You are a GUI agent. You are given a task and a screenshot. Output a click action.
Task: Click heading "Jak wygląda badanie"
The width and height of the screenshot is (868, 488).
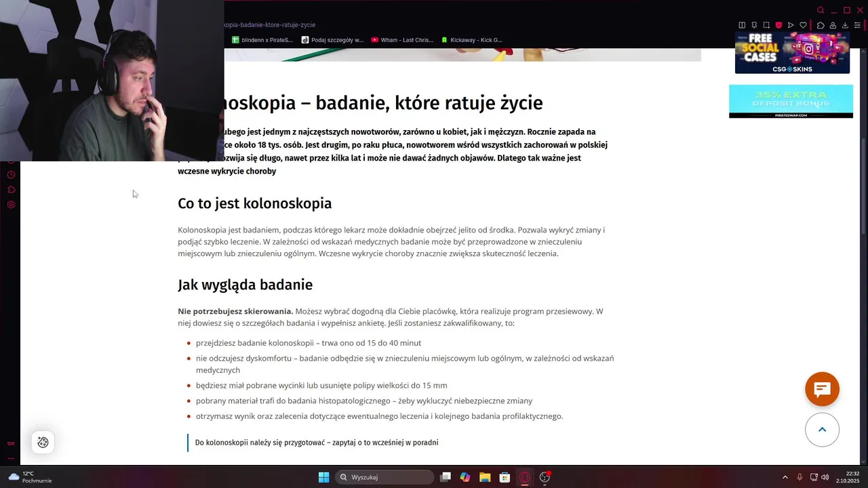click(245, 285)
